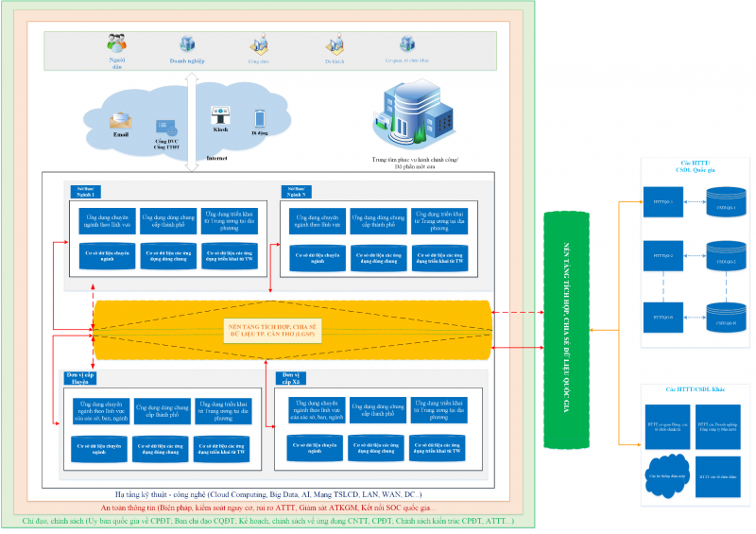The height and width of the screenshot is (534, 756).
Task: Click the Người dân people icon
Action: (x=117, y=43)
